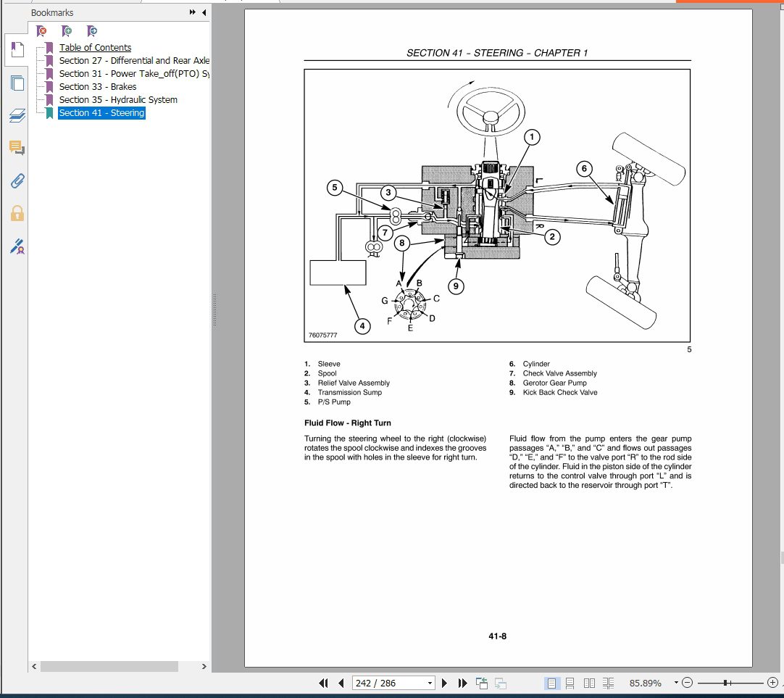784x698 pixels.
Task: Click the bookmark icon with blue arrow
Action: [91, 31]
